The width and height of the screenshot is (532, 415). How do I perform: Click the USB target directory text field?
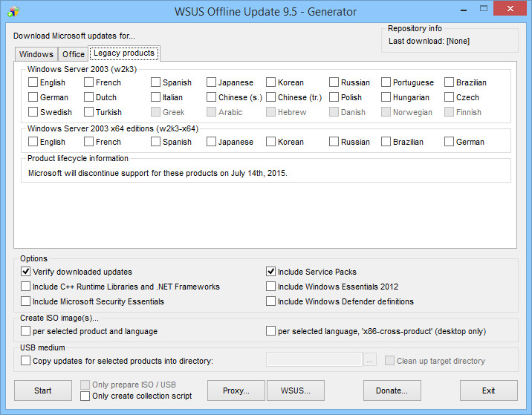click(314, 360)
